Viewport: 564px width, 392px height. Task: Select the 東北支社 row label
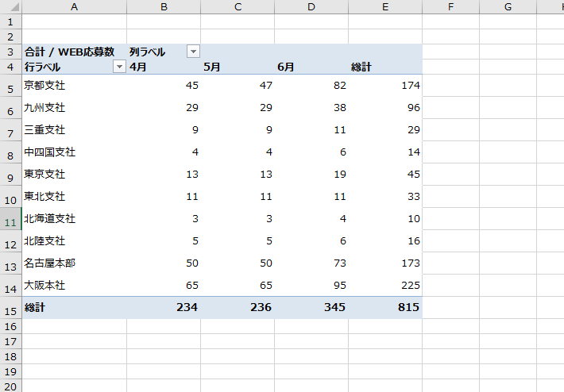[x=75, y=197]
